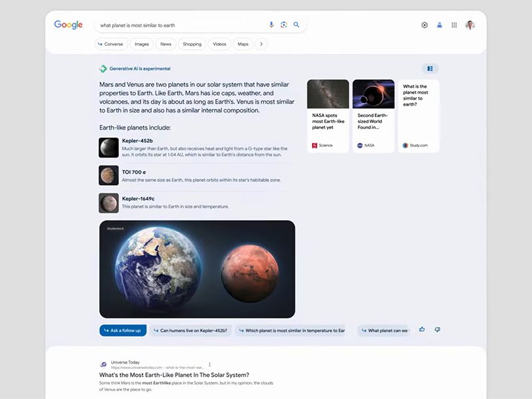The height and width of the screenshot is (399, 532).
Task: Select 'What planet can we' suggestion chip
Action: click(x=384, y=331)
